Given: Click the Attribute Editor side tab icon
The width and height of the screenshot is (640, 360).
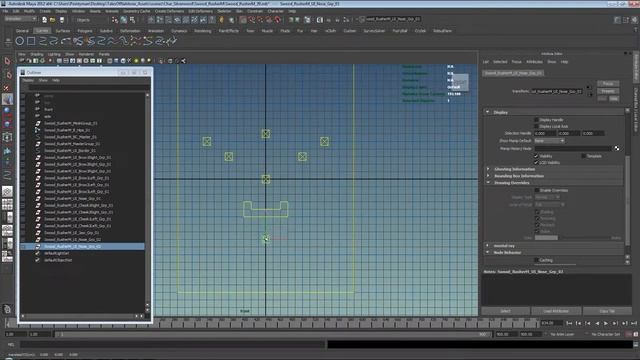Looking at the screenshot, I should pos(636,68).
